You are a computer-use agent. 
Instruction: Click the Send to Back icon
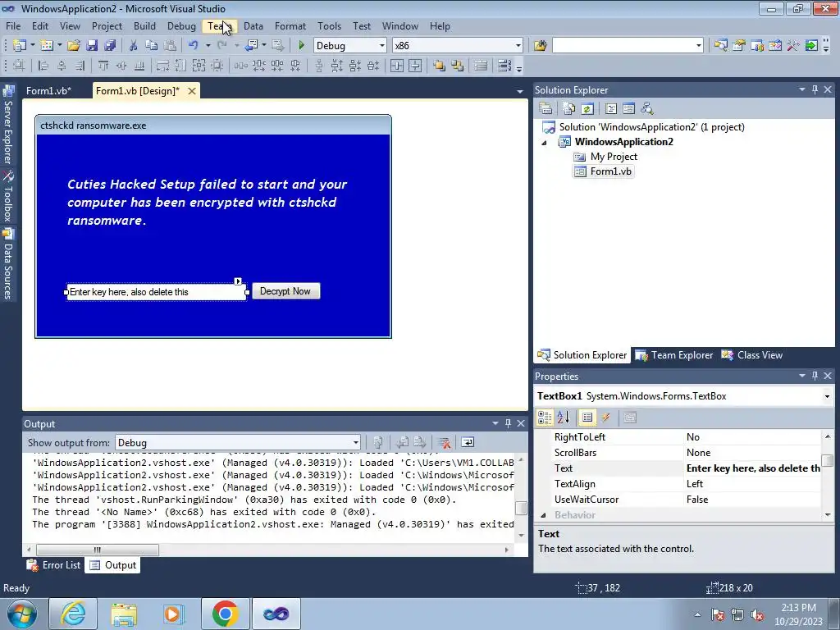[458, 66]
